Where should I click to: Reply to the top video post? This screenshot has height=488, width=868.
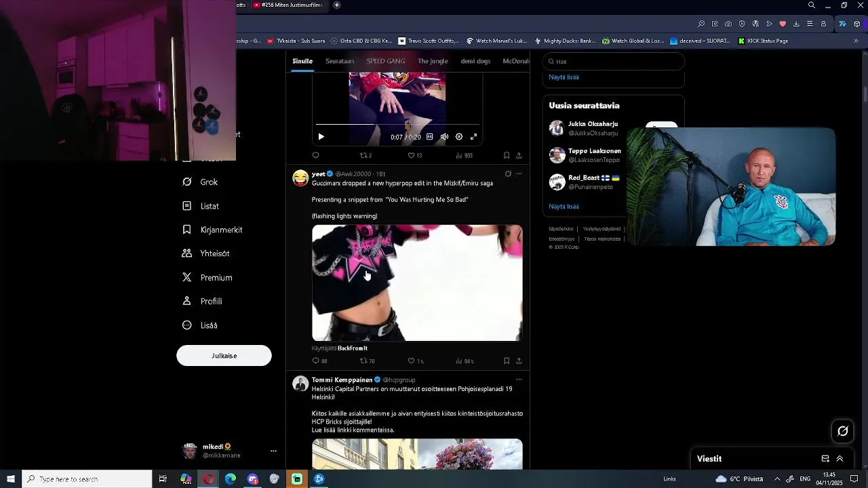(x=315, y=155)
